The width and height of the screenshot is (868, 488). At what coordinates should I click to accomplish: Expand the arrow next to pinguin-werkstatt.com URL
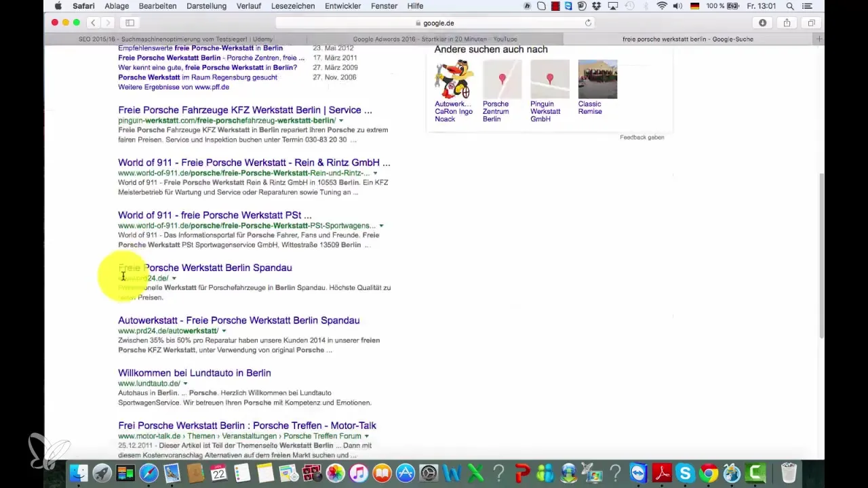341,121
